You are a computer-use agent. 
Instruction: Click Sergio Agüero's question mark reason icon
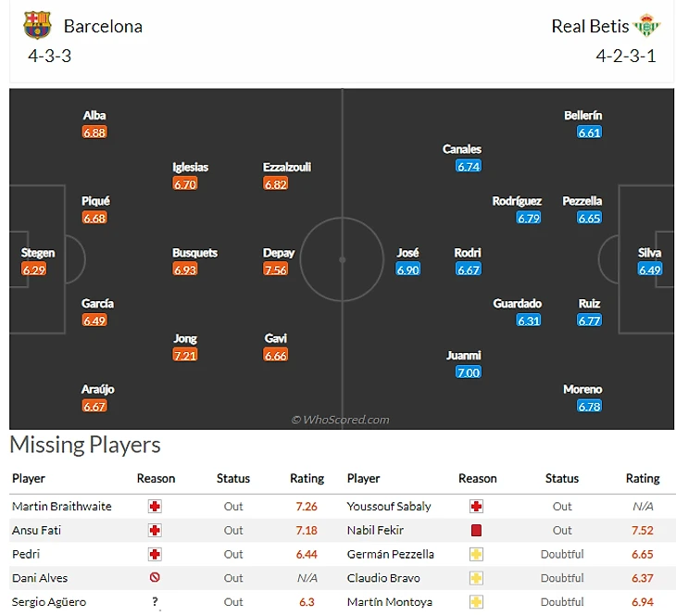point(155,601)
